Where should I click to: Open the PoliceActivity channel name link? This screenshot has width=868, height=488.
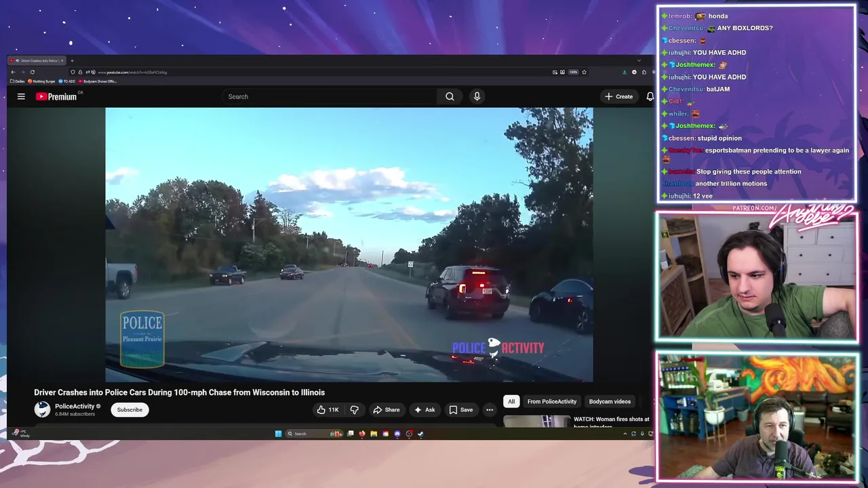pos(75,406)
